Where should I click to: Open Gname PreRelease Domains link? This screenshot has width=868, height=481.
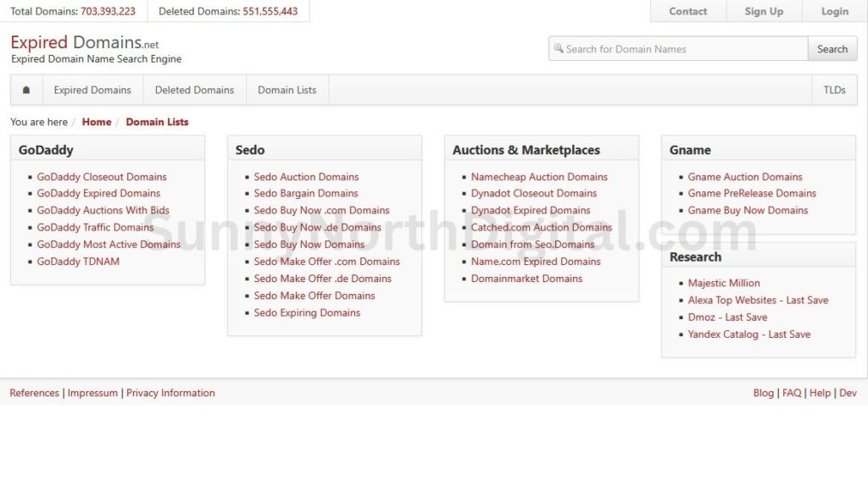click(752, 193)
